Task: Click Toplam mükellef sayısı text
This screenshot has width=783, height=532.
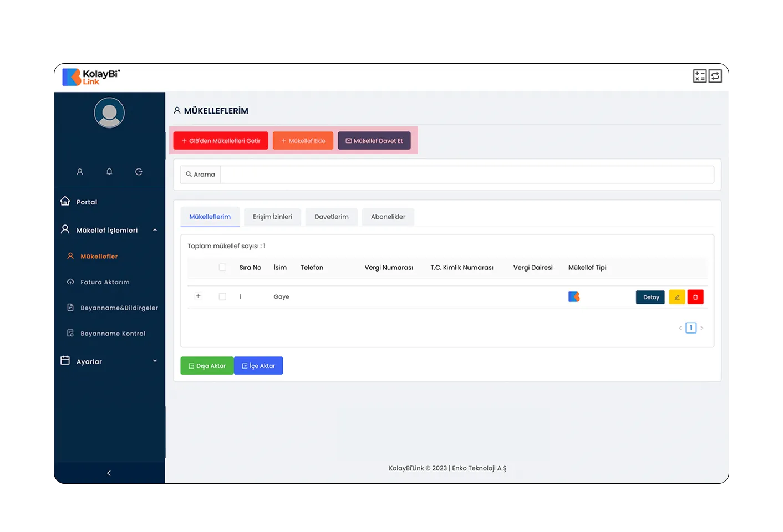Action: [x=226, y=246]
